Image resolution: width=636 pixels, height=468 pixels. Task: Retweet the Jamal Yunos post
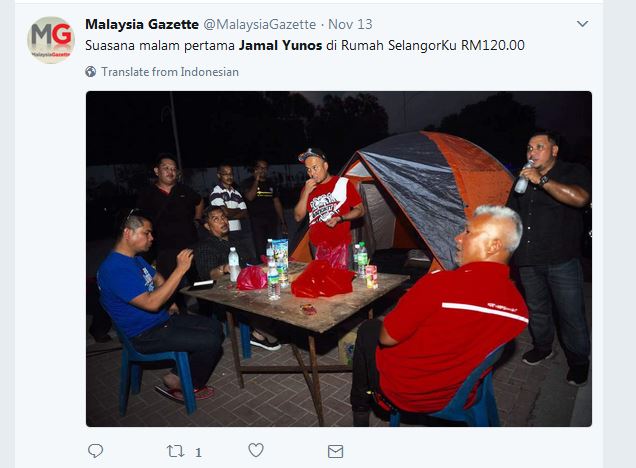point(176,451)
